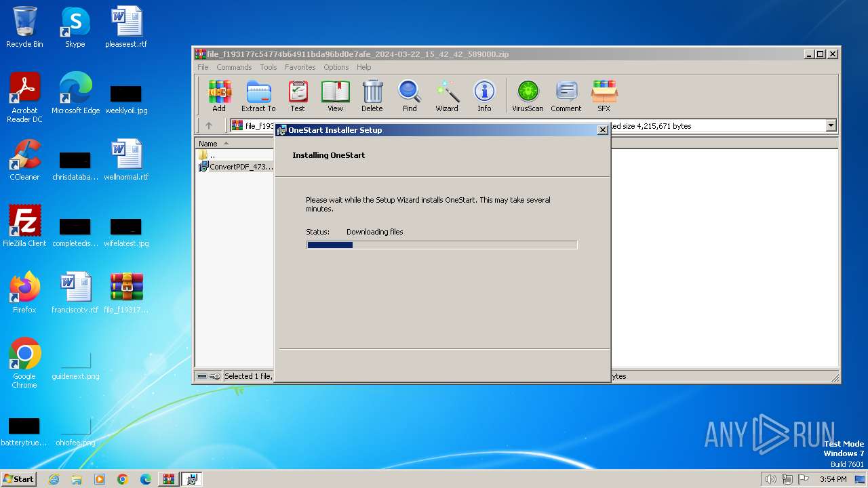Click the SFX toolbar icon
This screenshot has width=868, height=488.
point(604,96)
